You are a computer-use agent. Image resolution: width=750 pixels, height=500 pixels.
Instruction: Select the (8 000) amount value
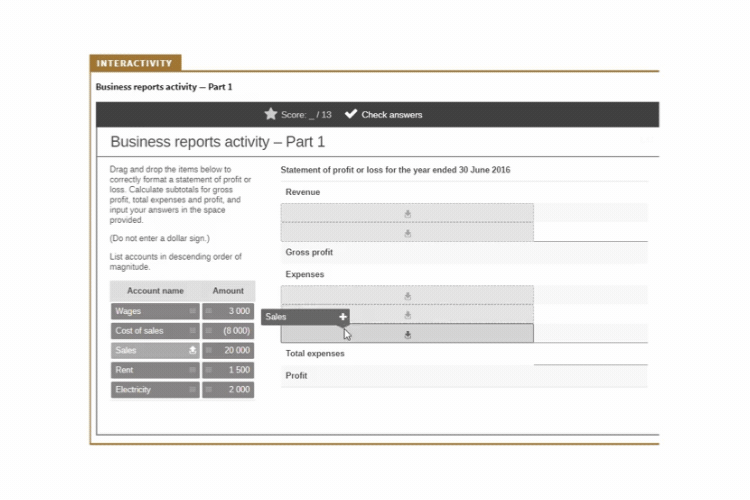coord(228,331)
